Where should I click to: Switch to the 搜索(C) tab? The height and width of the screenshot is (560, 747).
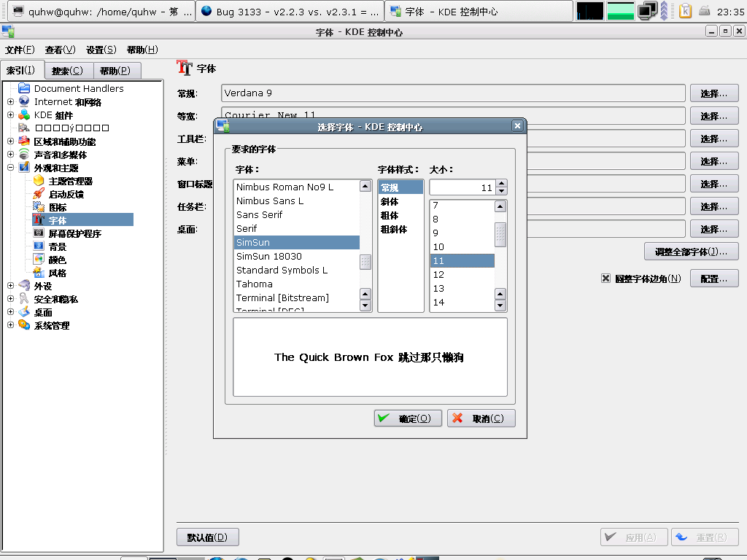(67, 71)
